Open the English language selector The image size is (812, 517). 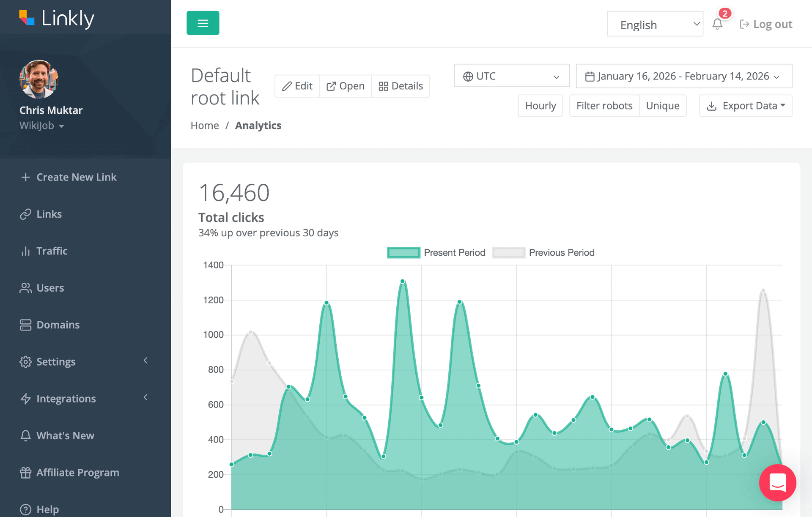[655, 24]
